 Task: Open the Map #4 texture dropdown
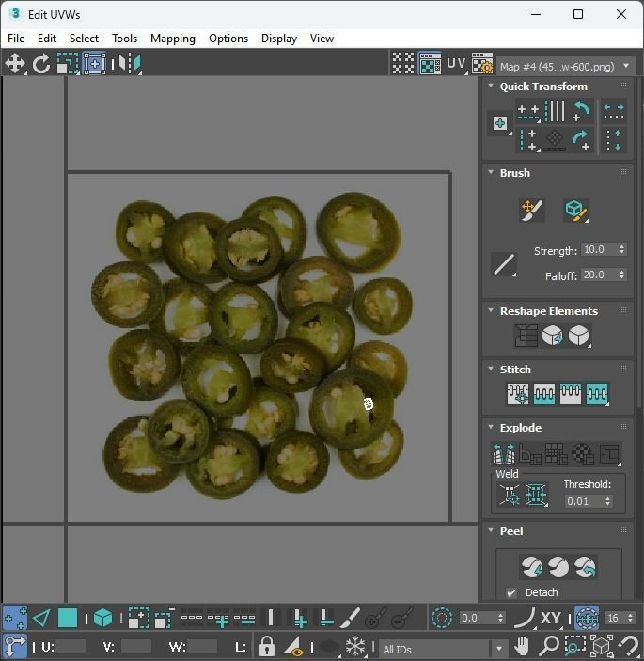(x=565, y=66)
